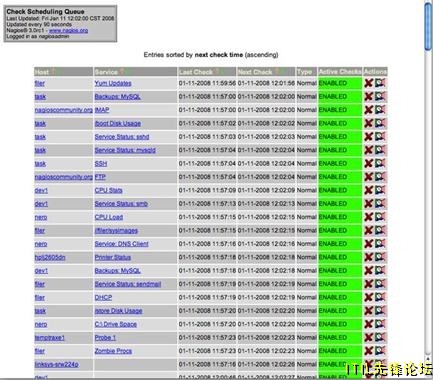Image resolution: width=433 pixels, height=380 pixels.
Task: Open the C:\ Drive Space service link
Action: 116,324
